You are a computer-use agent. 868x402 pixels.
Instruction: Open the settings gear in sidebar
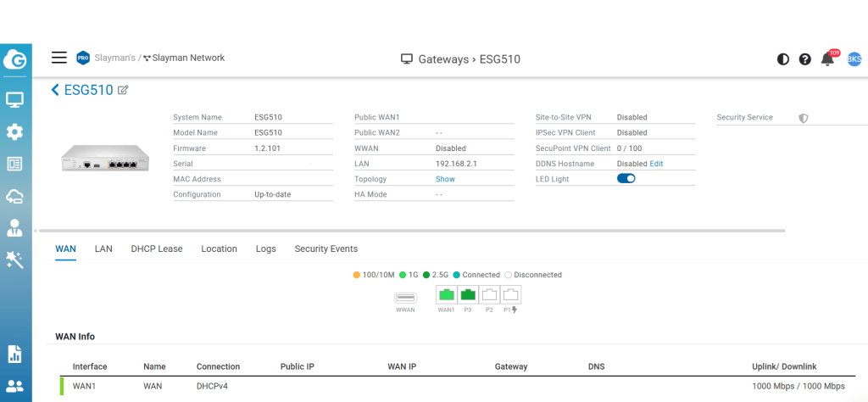[14, 131]
